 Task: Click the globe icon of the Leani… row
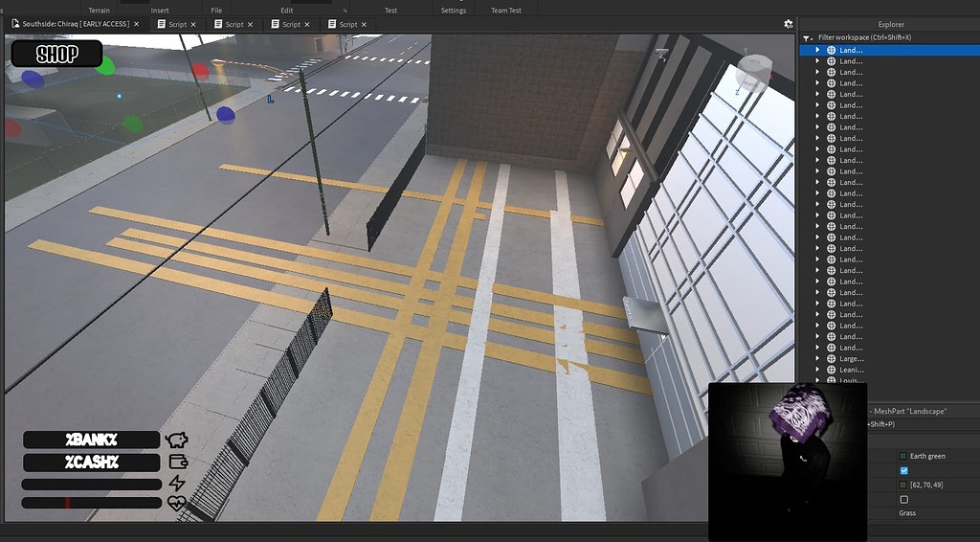[x=832, y=370]
